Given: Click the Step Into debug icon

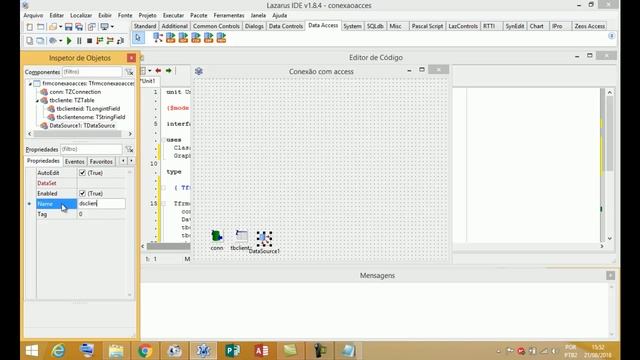Looking at the screenshot, I should [x=100, y=41].
